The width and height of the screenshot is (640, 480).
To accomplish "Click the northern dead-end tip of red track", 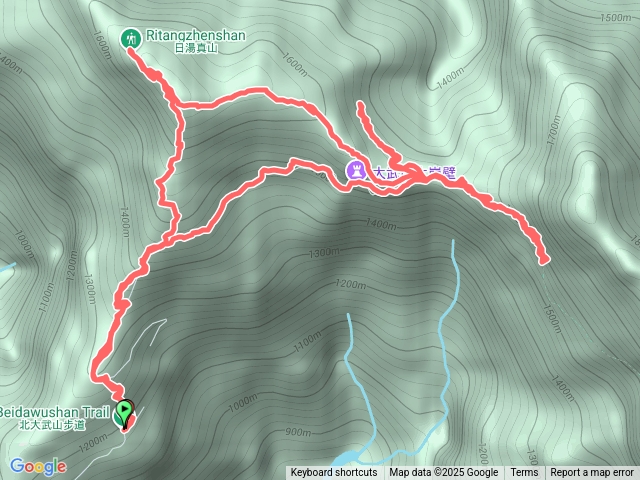I will (360, 104).
